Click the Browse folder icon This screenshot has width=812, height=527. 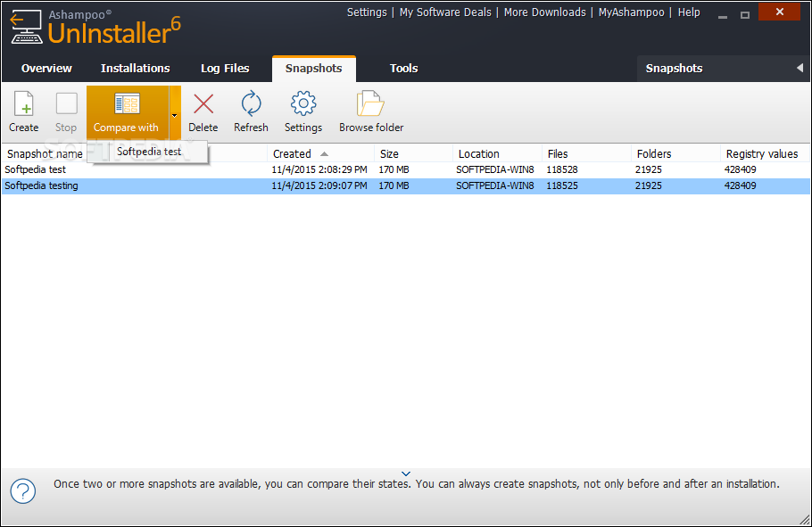[x=370, y=103]
